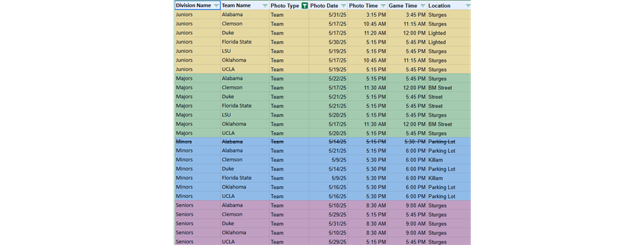
Task: Click the Juniors LSU photo date cell
Action: [x=329, y=52]
